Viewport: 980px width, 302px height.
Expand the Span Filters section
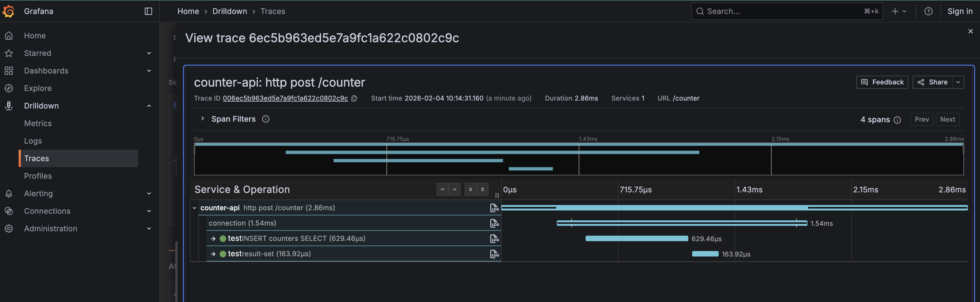[x=202, y=119]
